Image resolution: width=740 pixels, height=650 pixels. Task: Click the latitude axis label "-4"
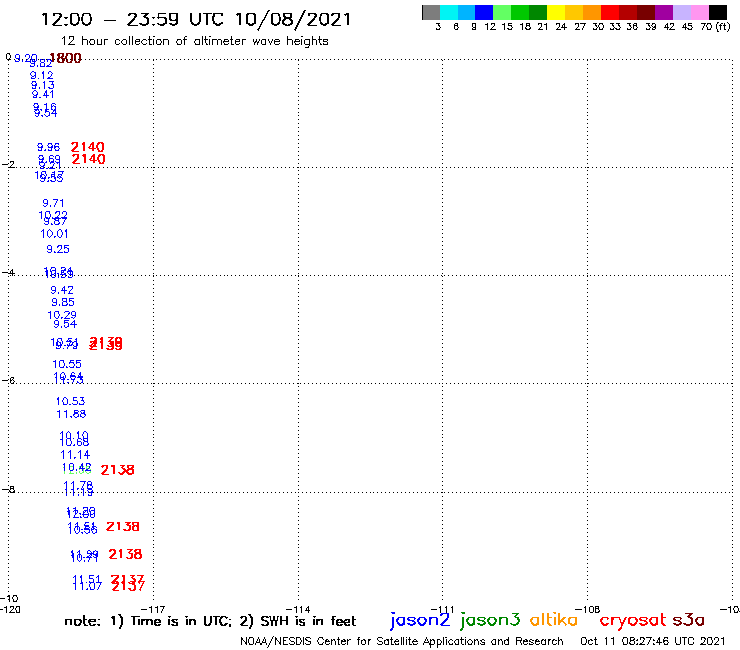pos(8,272)
